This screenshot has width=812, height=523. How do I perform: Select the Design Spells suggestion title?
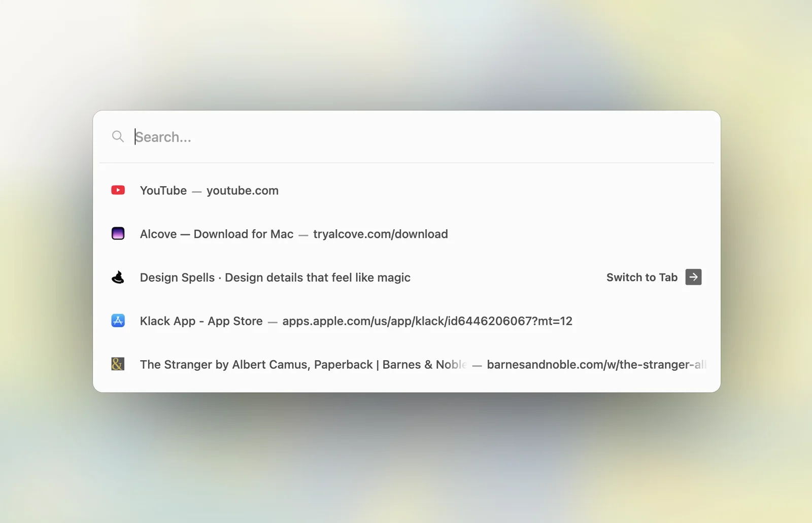pos(275,277)
